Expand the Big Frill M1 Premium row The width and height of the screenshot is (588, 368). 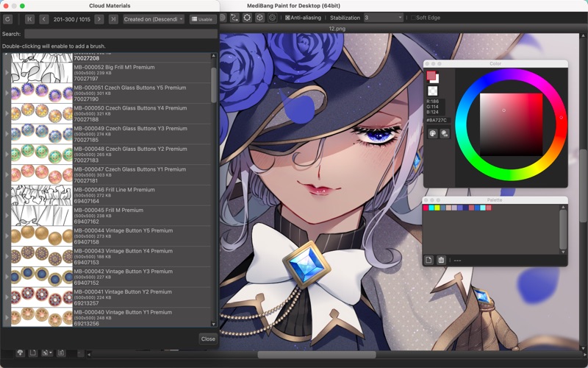7,72
